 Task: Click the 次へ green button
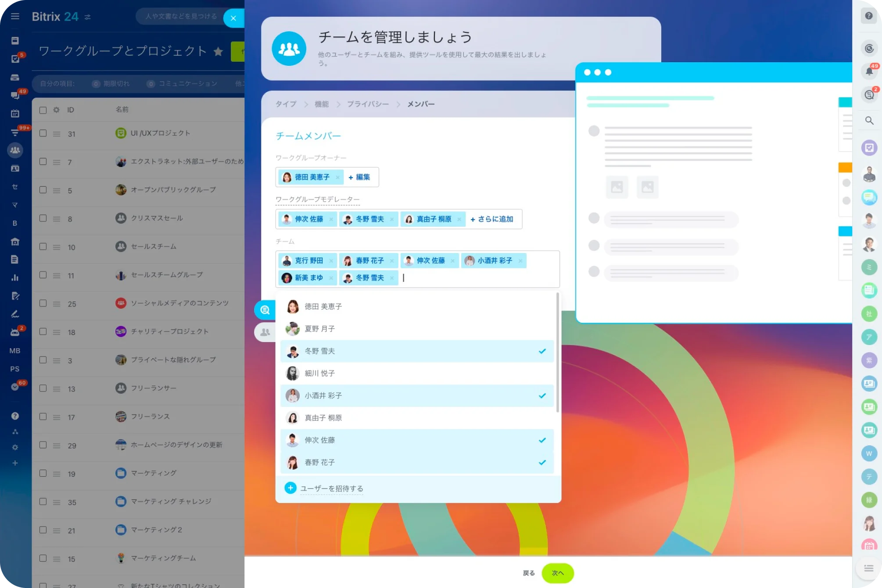coord(558,573)
